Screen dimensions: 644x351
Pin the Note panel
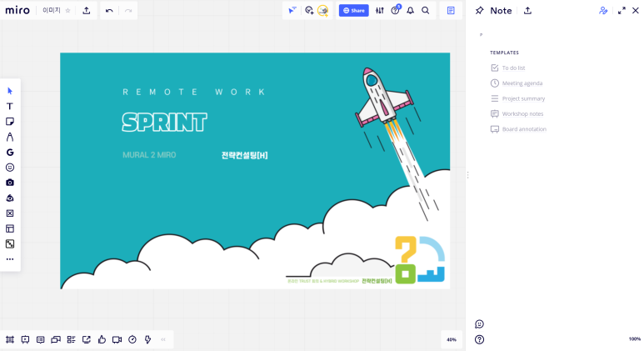[479, 11]
